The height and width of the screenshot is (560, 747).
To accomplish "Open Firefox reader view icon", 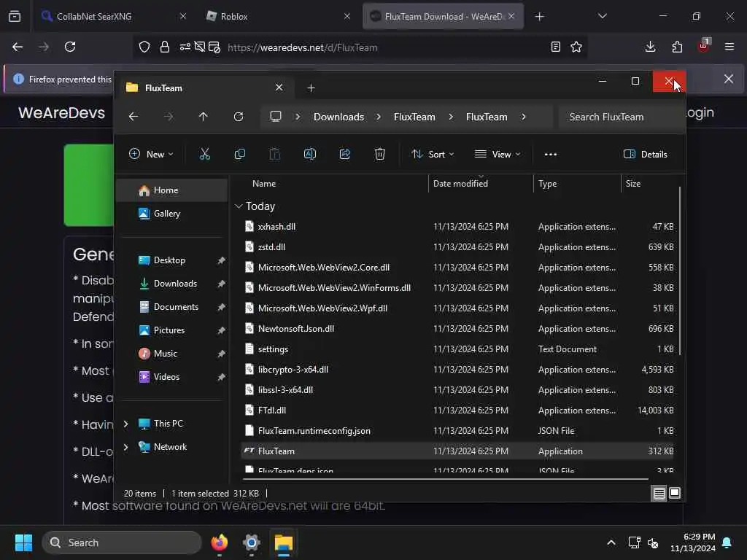I will click(x=555, y=47).
